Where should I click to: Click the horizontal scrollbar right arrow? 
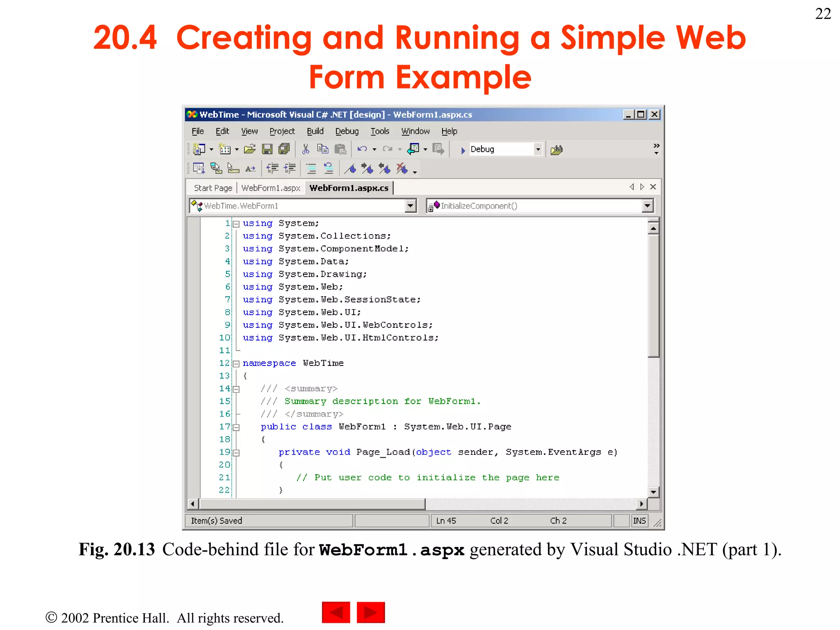click(x=641, y=504)
